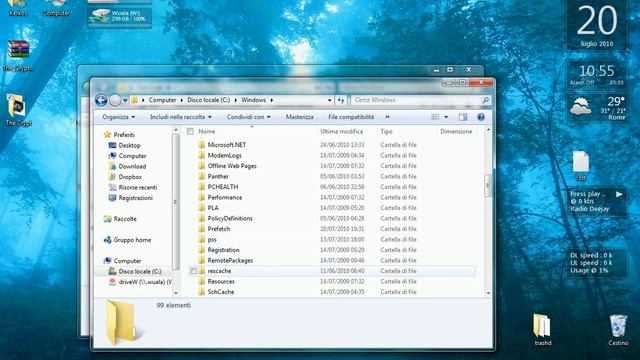Click the PolicyDefinitions folder icon
The image size is (640, 360).
(x=201, y=218)
